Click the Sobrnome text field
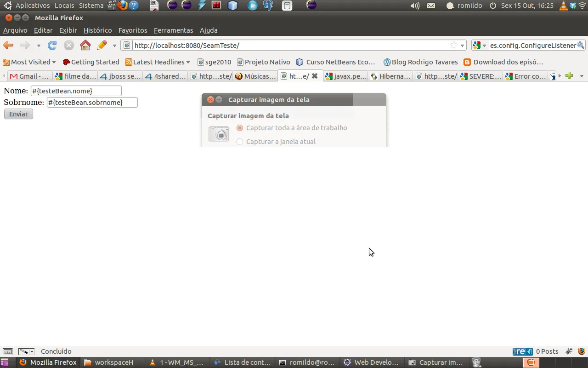 pos(92,102)
